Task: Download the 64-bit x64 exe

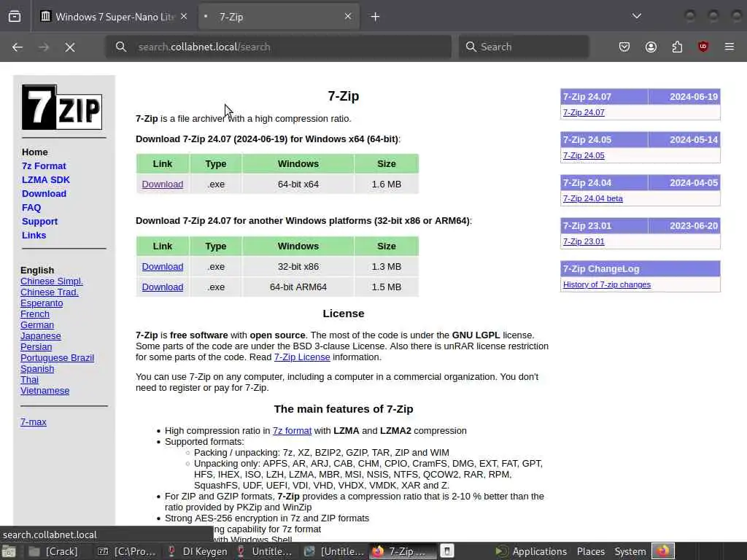Action: (x=163, y=184)
